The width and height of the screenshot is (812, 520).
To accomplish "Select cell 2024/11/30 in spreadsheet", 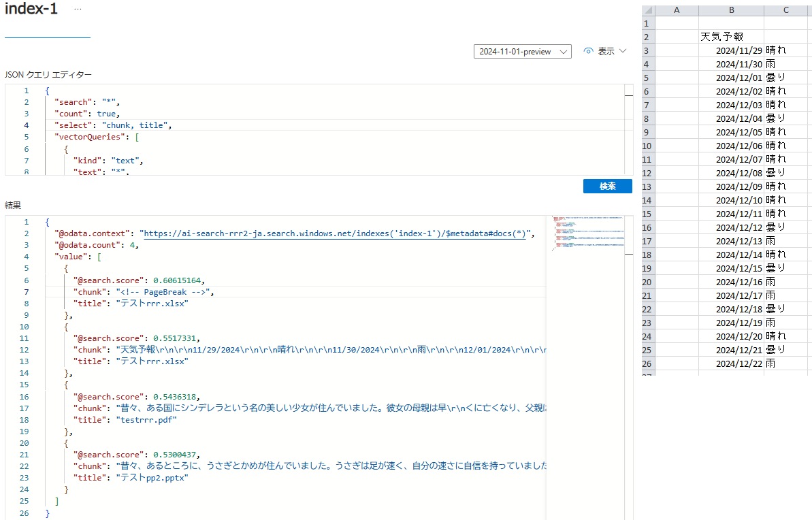I will [x=731, y=64].
